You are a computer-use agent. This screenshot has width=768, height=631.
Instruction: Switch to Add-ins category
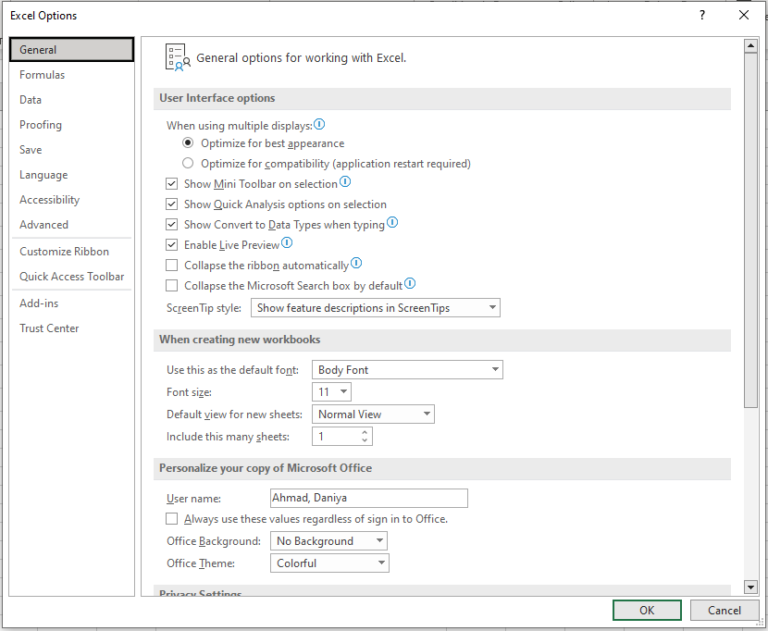pyautogui.click(x=72, y=303)
